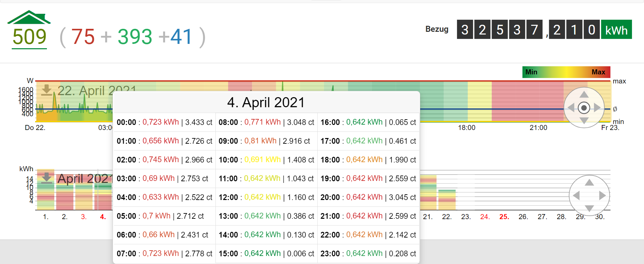This screenshot has width=644, height=264.
Task: Click the green house icon
Action: pyautogui.click(x=29, y=17)
